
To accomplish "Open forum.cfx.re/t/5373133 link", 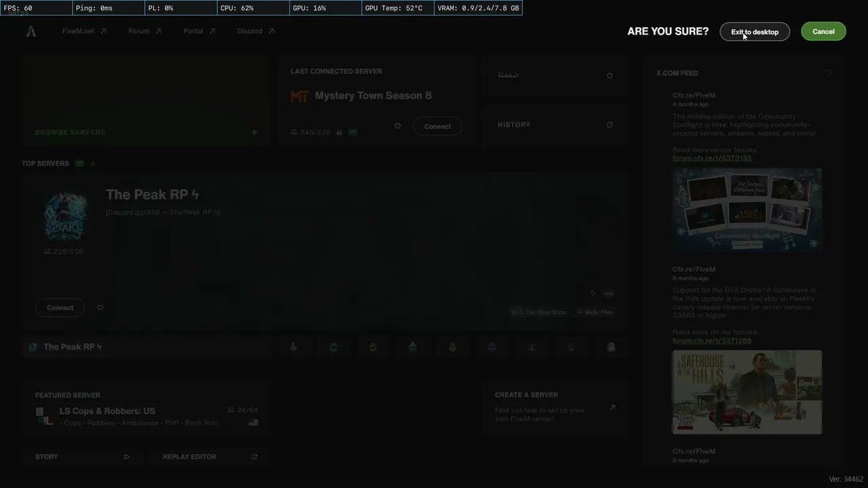I will [x=712, y=158].
